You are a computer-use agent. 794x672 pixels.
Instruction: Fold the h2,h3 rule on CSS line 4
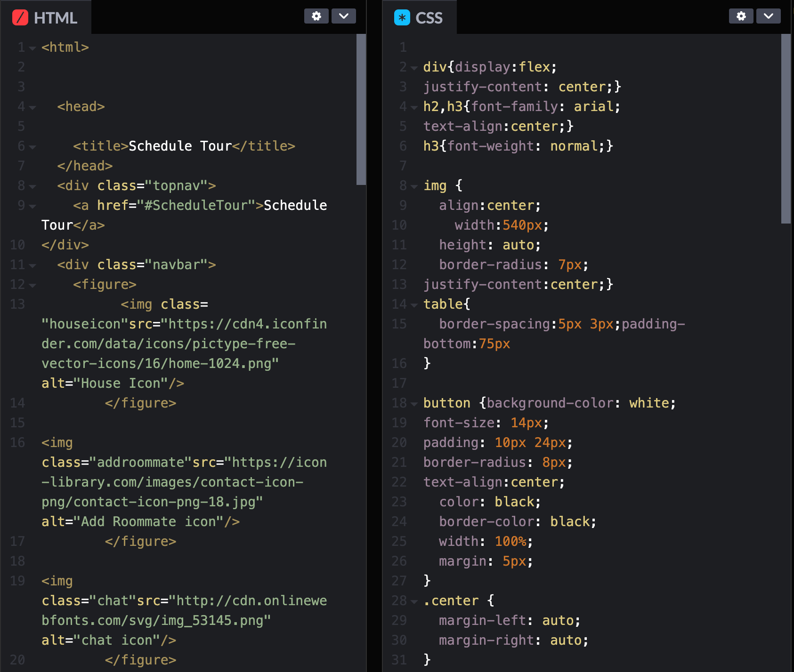click(414, 107)
